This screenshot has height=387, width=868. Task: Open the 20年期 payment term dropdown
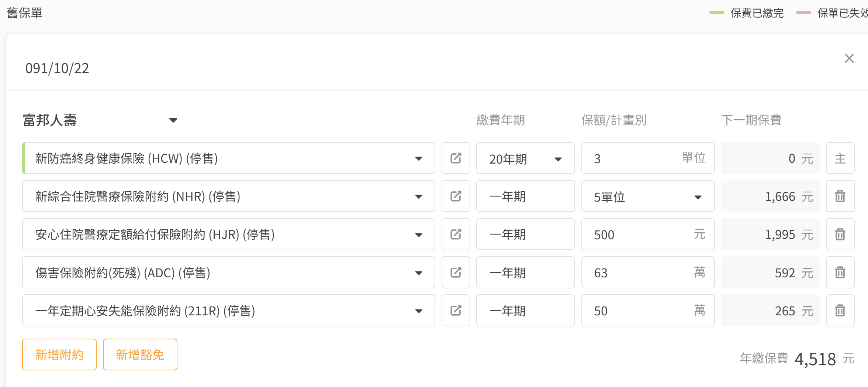point(525,158)
